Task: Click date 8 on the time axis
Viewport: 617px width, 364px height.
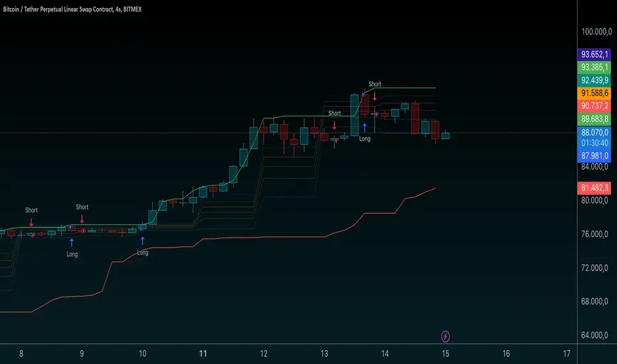Action: pos(21,354)
